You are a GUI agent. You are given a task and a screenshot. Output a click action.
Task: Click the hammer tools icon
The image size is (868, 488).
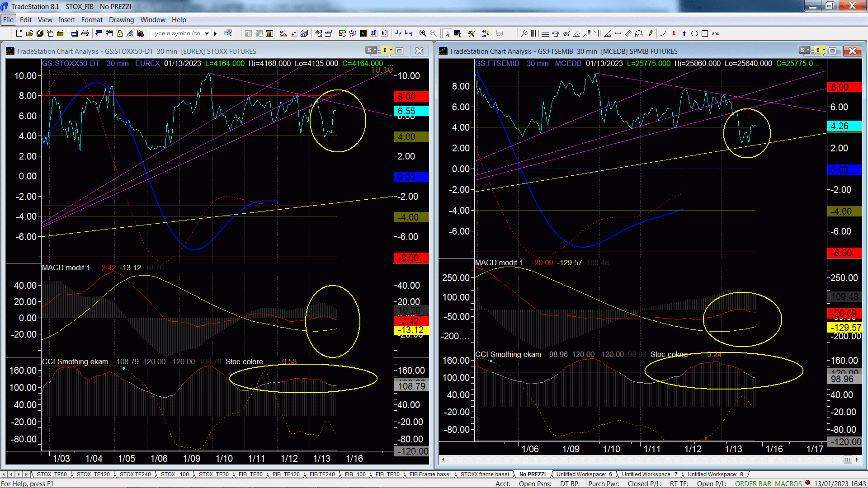click(472, 33)
